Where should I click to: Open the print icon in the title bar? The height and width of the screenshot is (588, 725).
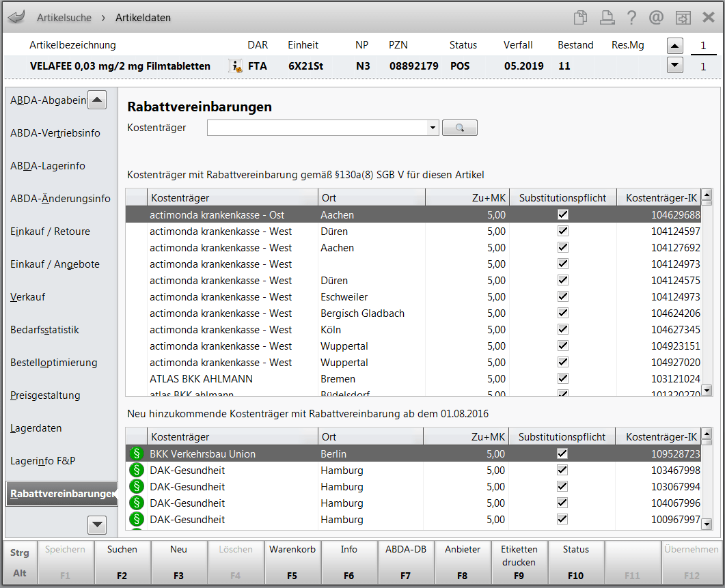point(607,18)
